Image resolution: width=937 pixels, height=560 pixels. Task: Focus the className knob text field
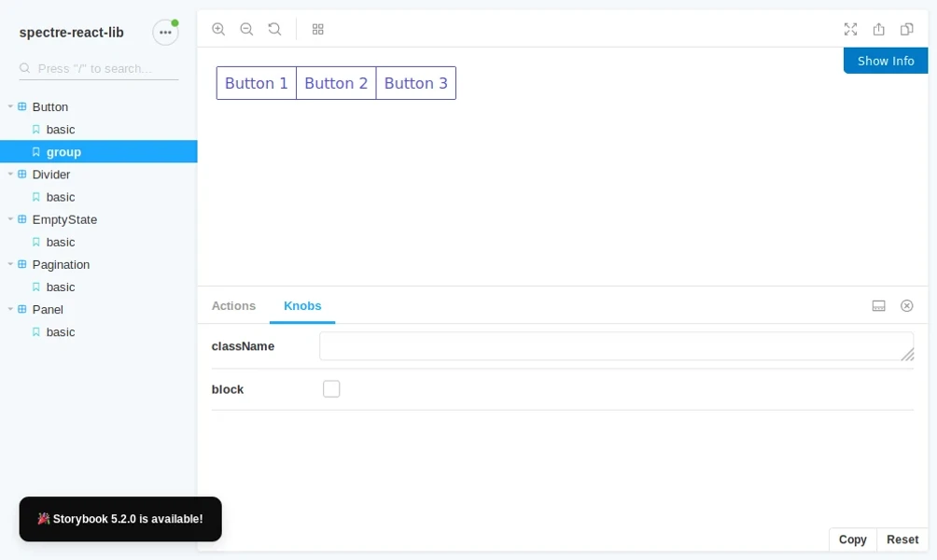point(617,346)
